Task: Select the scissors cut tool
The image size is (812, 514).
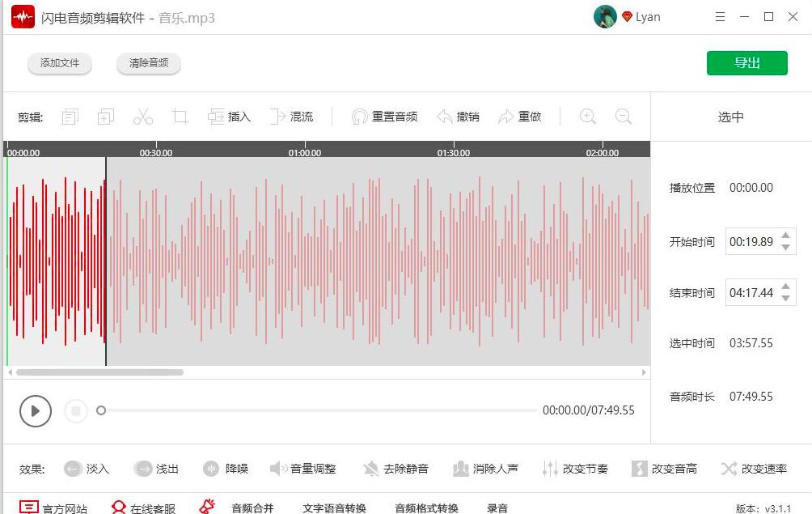Action: coord(143,117)
